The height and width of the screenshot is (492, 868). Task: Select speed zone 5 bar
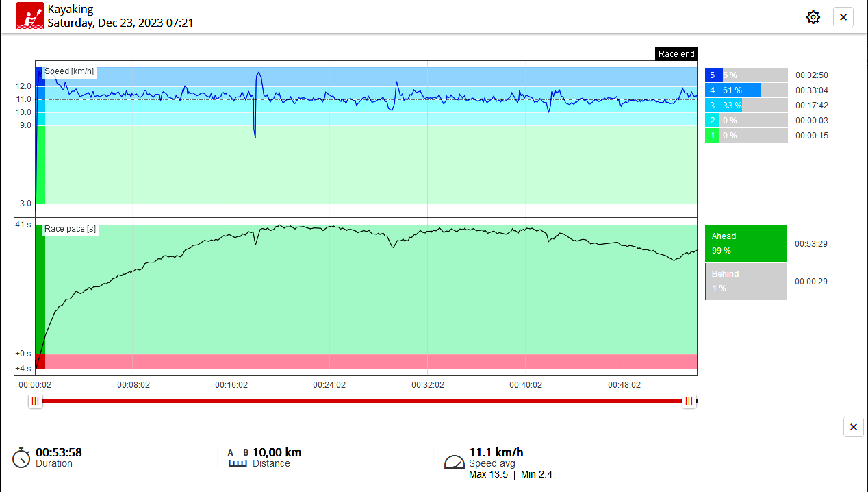tap(746, 75)
